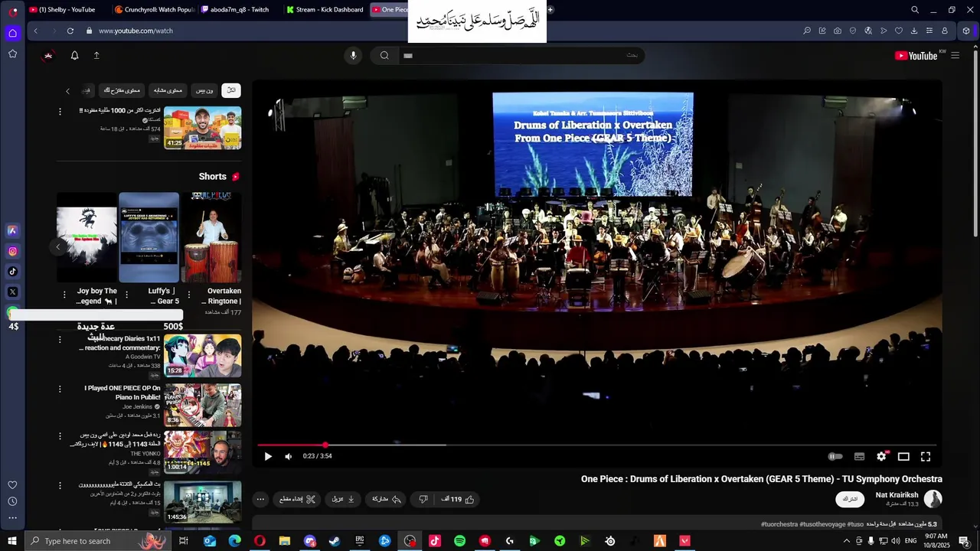Open options for THE YONKO video
Screen dimensions: 980x551
[60, 435]
